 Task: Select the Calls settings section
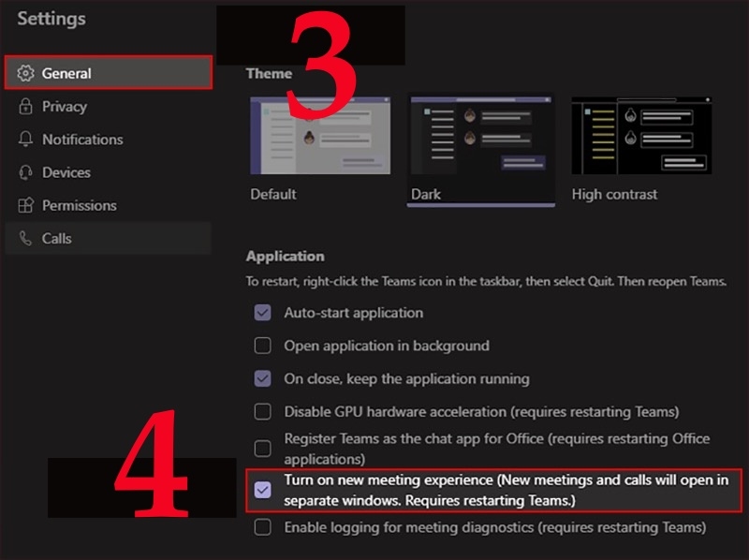(x=109, y=238)
